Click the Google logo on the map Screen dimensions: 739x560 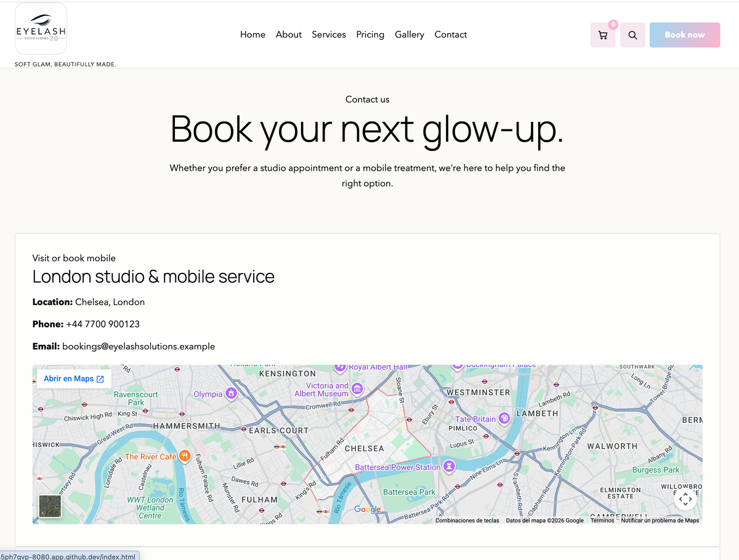(x=368, y=509)
